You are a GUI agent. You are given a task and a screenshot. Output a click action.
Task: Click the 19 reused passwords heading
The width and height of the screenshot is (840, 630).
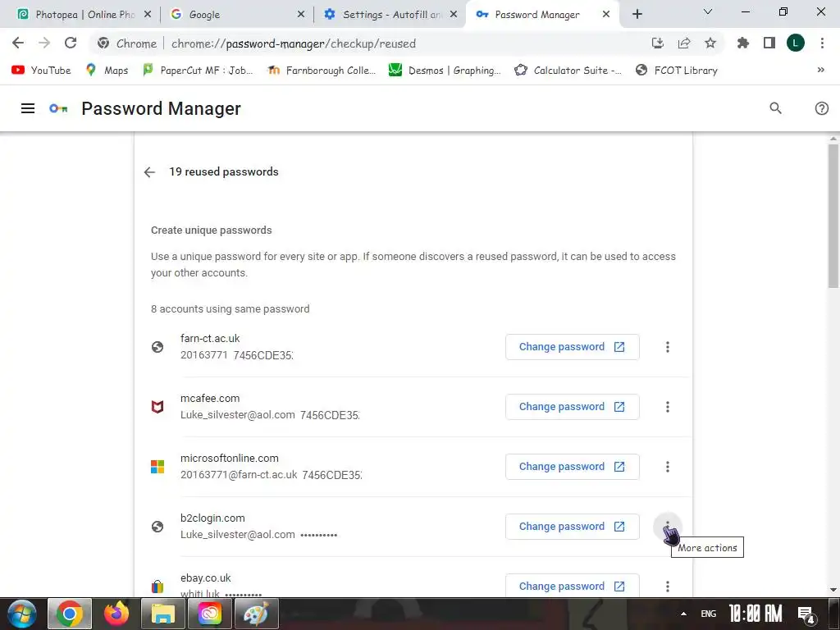coord(224,172)
